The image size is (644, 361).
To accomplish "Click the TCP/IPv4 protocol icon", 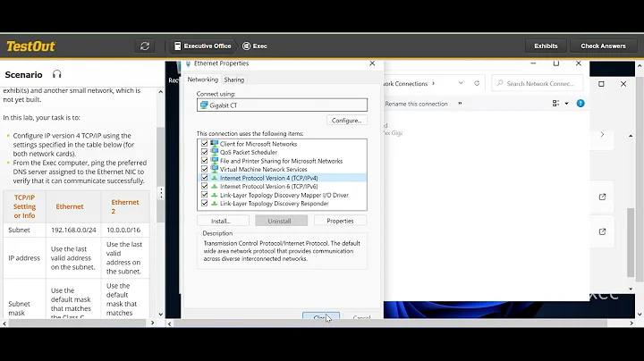I will coord(214,178).
